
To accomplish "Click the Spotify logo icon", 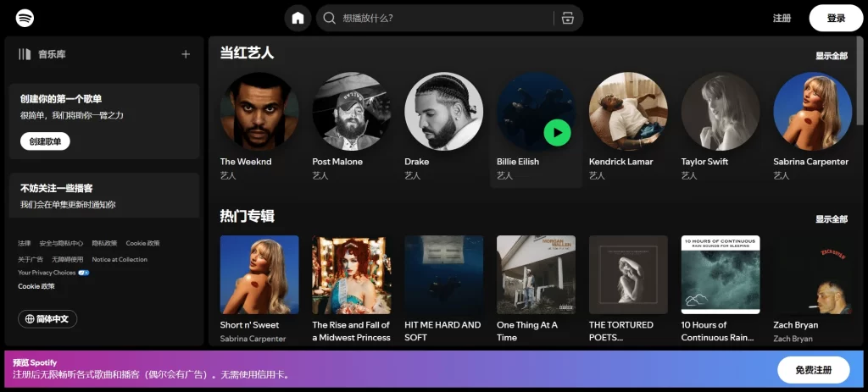I will (x=25, y=19).
